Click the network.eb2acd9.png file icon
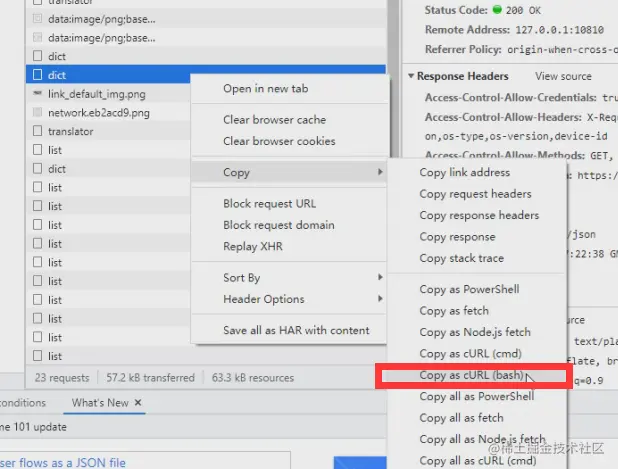 [37, 112]
